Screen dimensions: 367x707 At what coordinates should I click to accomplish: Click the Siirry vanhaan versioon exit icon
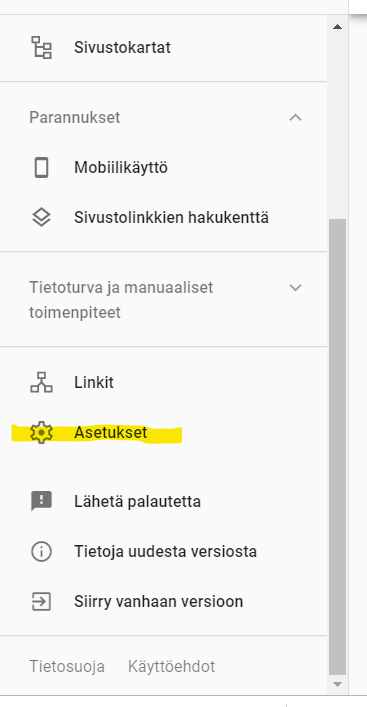click(x=41, y=601)
